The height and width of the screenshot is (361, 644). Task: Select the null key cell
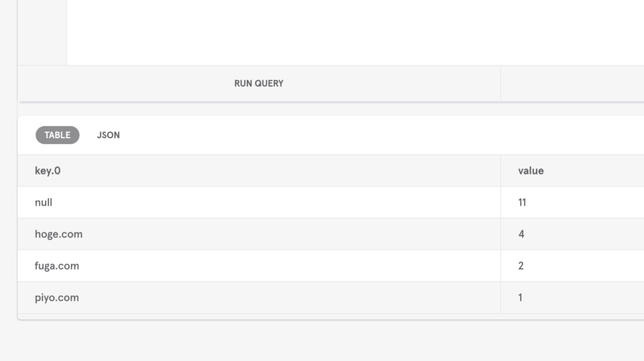click(44, 203)
